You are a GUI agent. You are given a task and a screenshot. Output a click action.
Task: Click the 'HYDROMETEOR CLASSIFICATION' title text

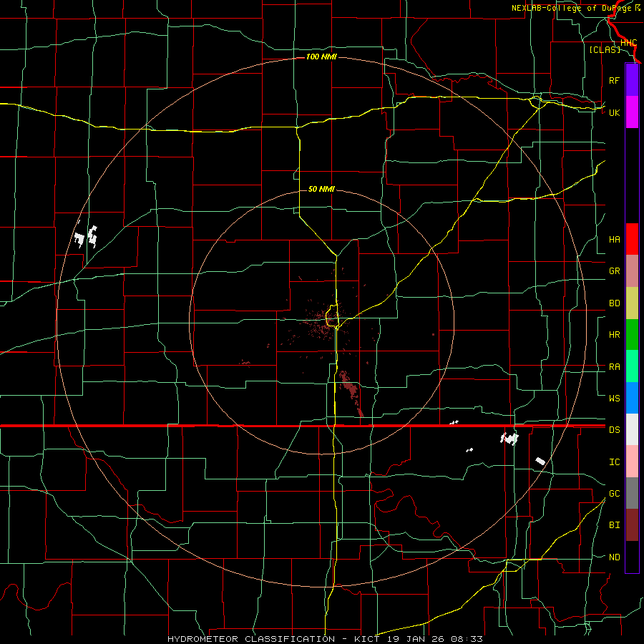point(250,639)
